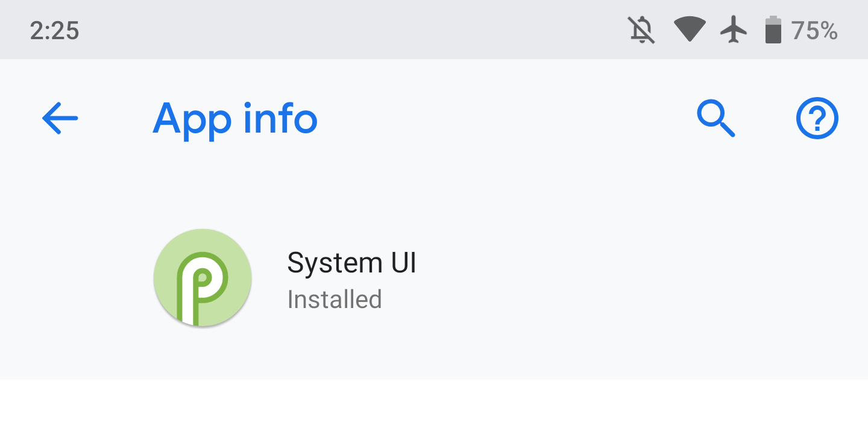Tap the muted notifications bell in status bar

click(x=641, y=30)
